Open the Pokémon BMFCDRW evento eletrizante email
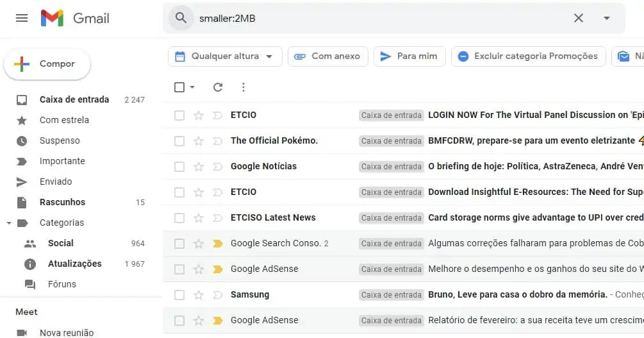 (x=404, y=141)
